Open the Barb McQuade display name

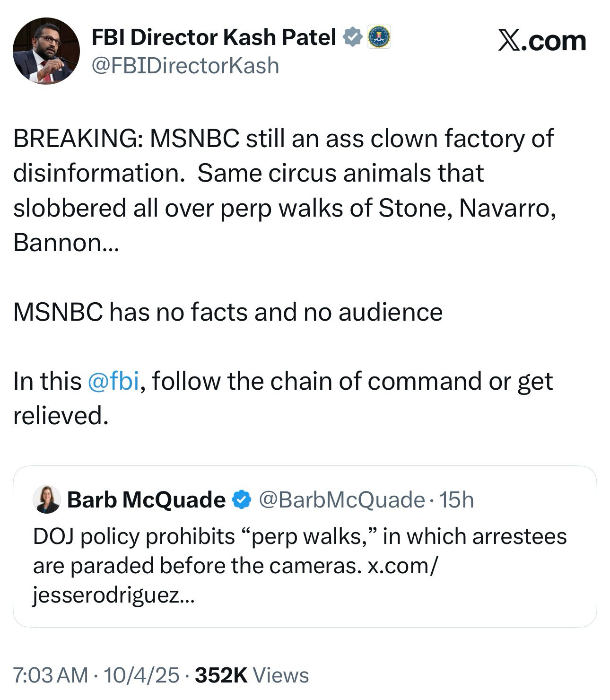146,500
